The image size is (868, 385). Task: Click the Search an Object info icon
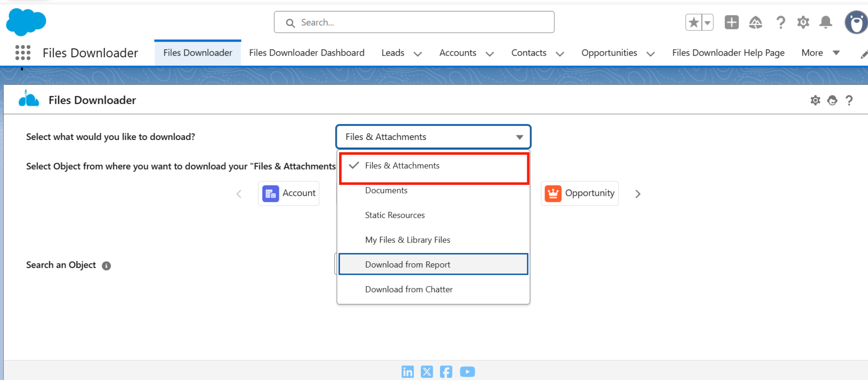click(x=106, y=265)
